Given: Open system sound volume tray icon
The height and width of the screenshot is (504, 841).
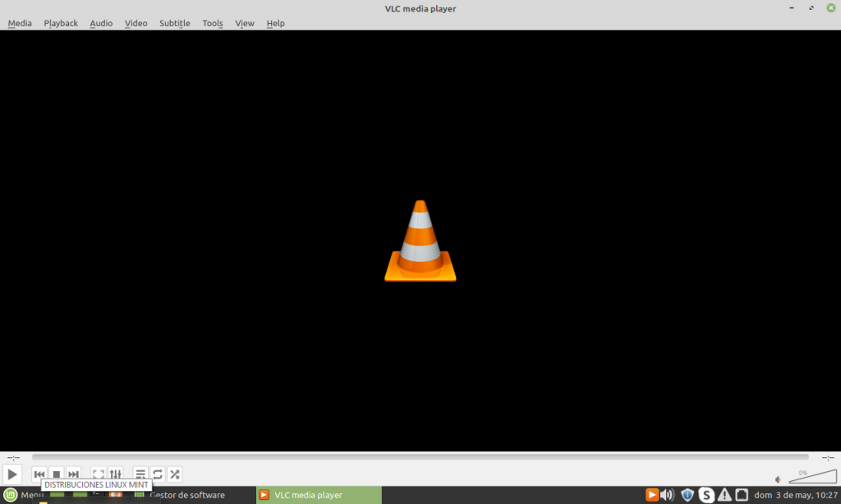Looking at the screenshot, I should (x=667, y=495).
